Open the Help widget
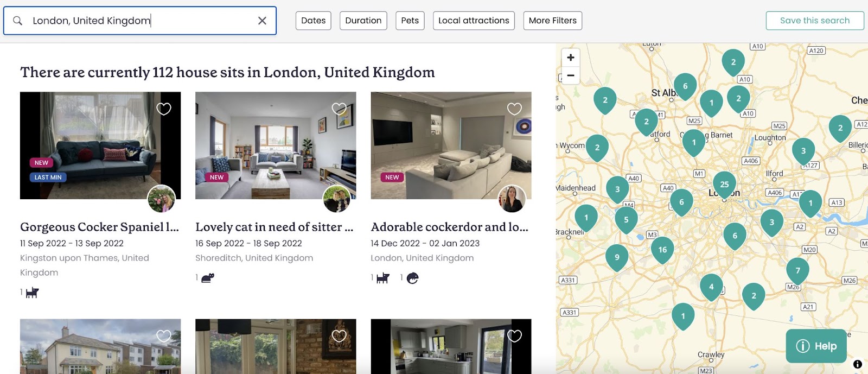This screenshot has width=868, height=374. click(x=816, y=346)
